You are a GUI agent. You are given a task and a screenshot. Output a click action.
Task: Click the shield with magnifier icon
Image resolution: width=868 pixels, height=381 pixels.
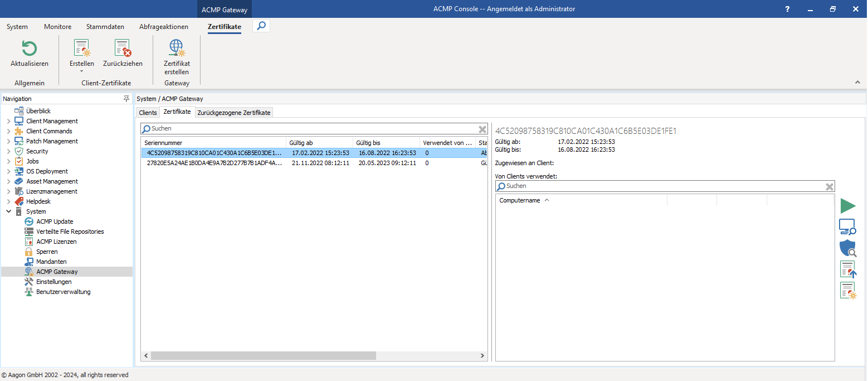point(847,248)
